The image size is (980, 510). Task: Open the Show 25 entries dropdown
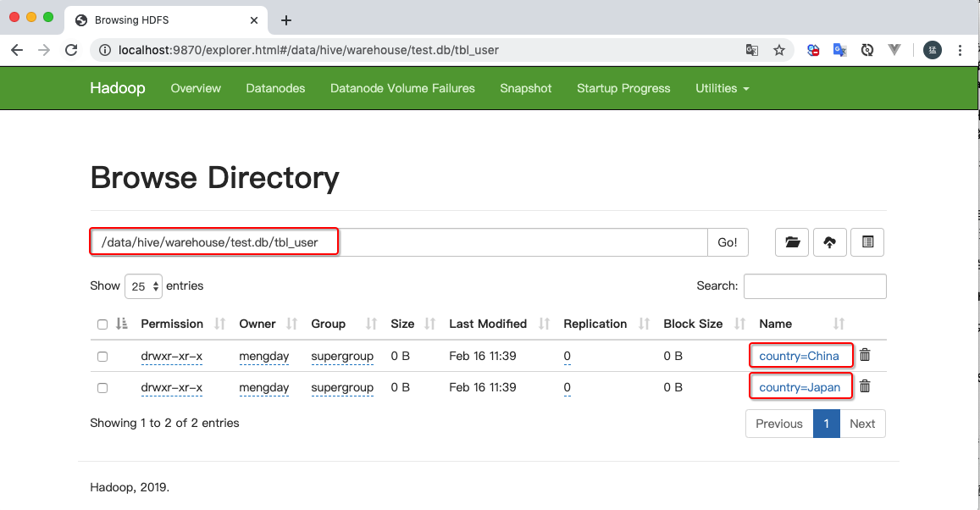pos(144,286)
